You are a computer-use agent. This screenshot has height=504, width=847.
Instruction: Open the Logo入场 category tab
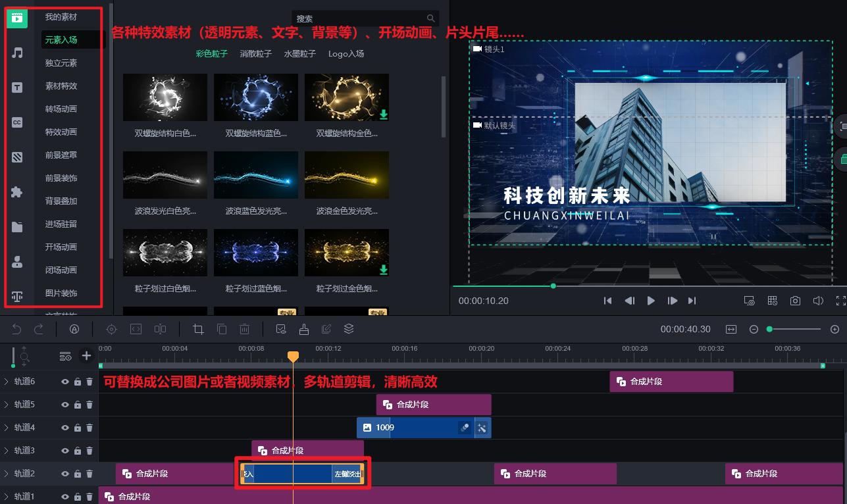346,53
